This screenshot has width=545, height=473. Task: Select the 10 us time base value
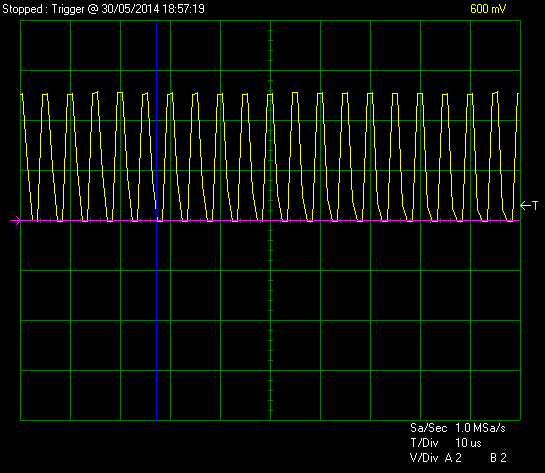pos(468,443)
